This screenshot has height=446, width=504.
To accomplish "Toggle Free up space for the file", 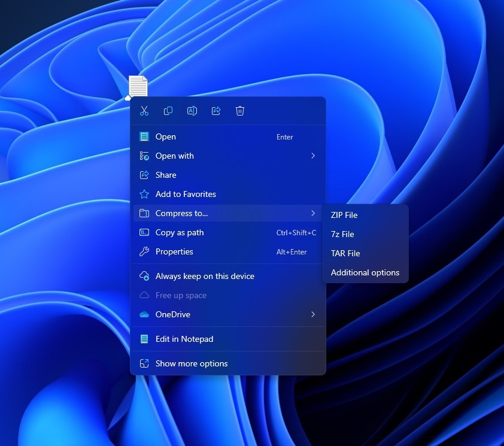I will coord(181,295).
